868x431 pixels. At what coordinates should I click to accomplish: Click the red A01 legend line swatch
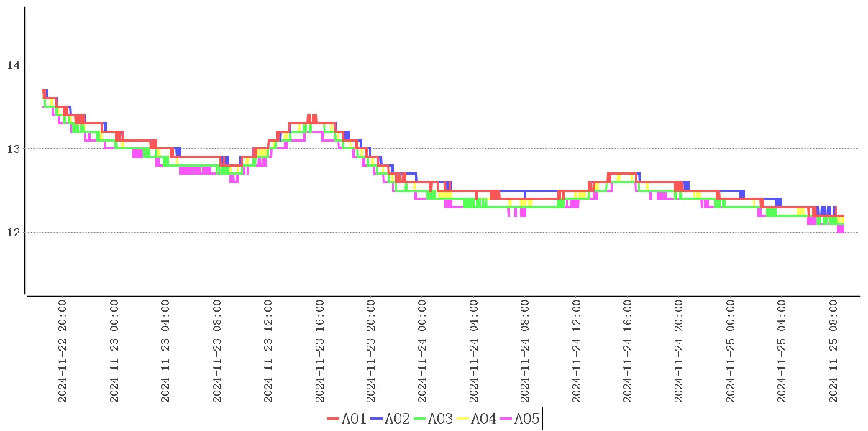point(333,419)
